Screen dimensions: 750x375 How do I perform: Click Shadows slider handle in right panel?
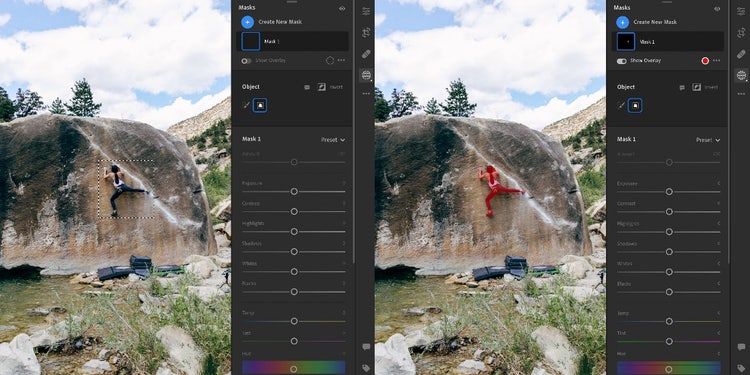(669, 252)
